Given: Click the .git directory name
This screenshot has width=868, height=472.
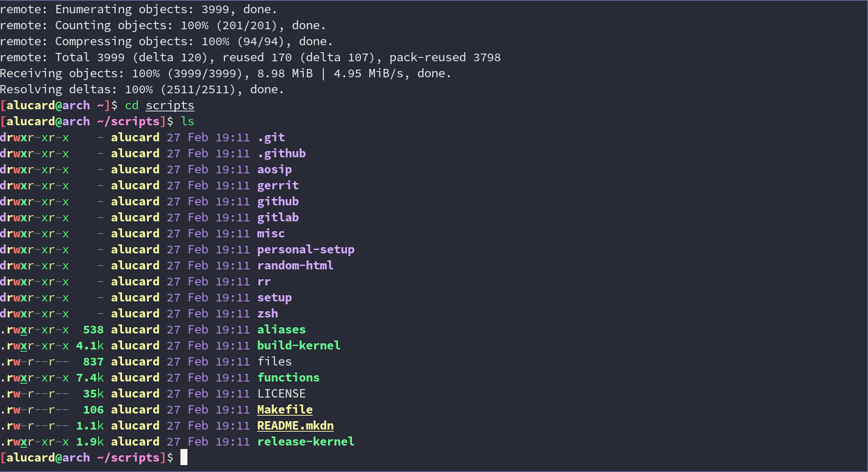Looking at the screenshot, I should (271, 138).
